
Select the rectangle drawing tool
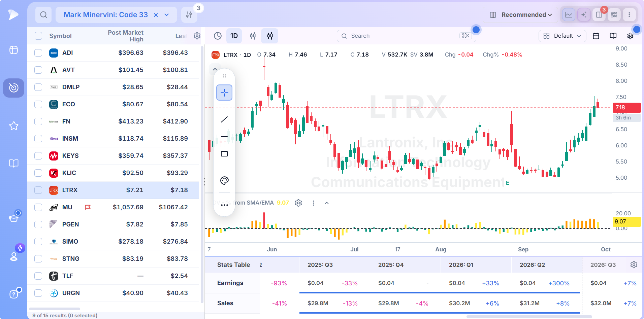pyautogui.click(x=224, y=154)
